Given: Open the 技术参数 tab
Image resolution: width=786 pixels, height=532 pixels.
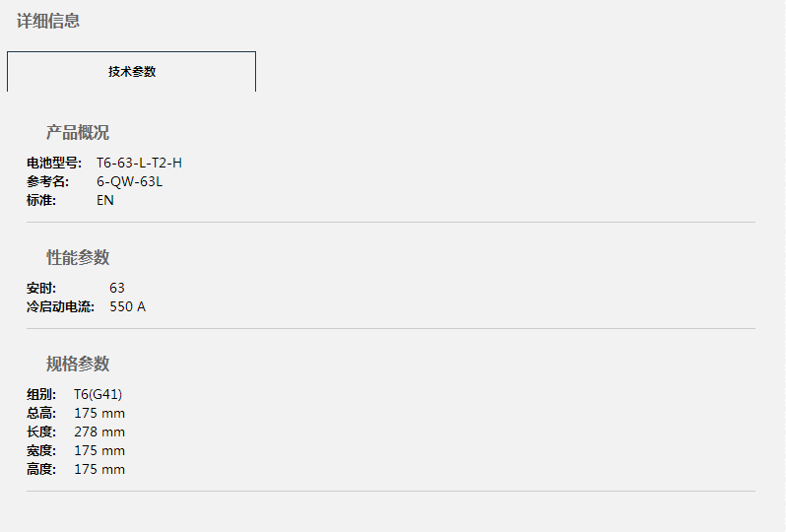Looking at the screenshot, I should 131,71.
